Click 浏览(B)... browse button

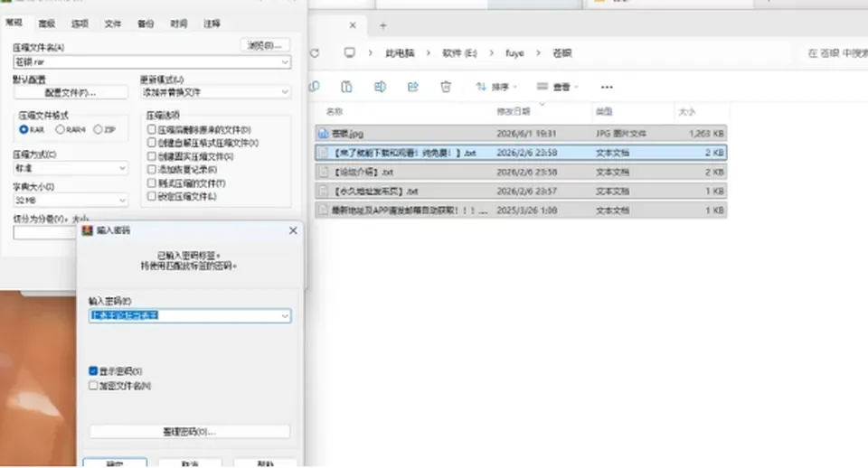[x=265, y=45]
